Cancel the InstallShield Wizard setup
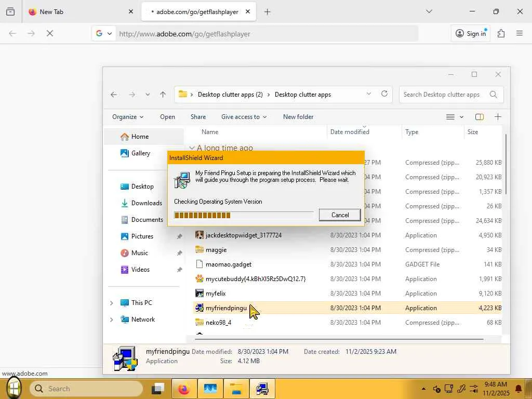532x399 pixels. 340,215
